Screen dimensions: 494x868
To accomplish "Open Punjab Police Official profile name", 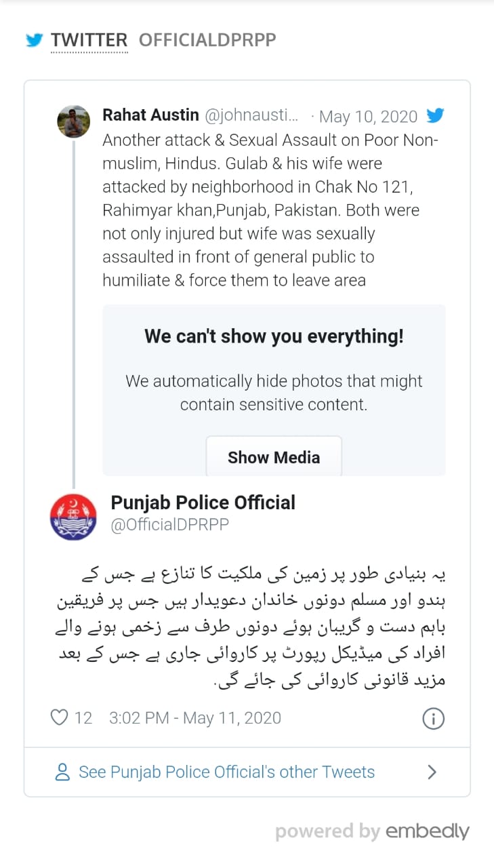I will tap(203, 503).
